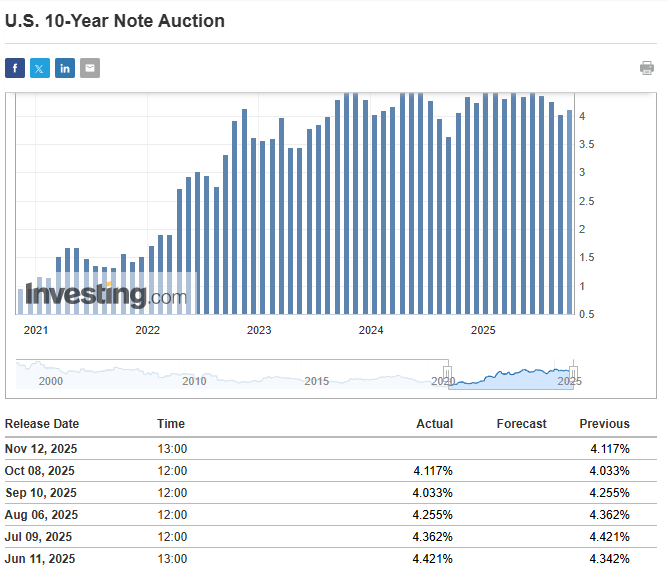Select the Oct 08, 2025 release date
The image size is (667, 567).
coord(39,471)
